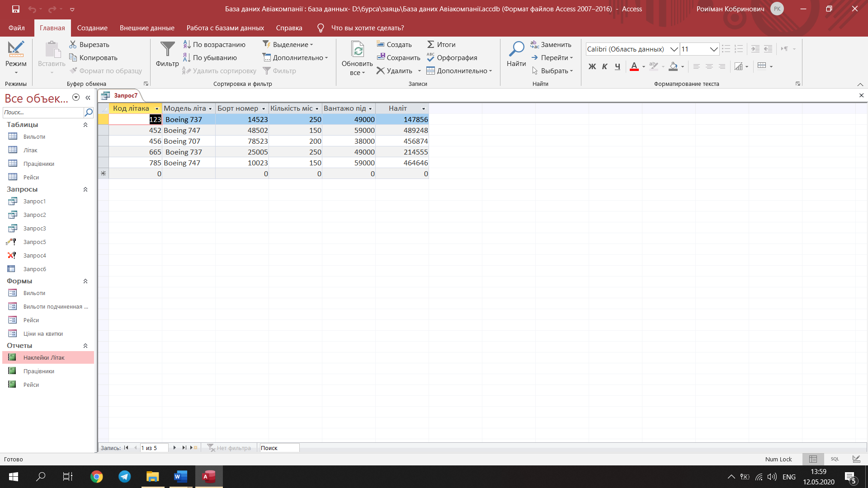Open the Создание ribbon tab
The height and width of the screenshot is (488, 868).
pyautogui.click(x=92, y=28)
